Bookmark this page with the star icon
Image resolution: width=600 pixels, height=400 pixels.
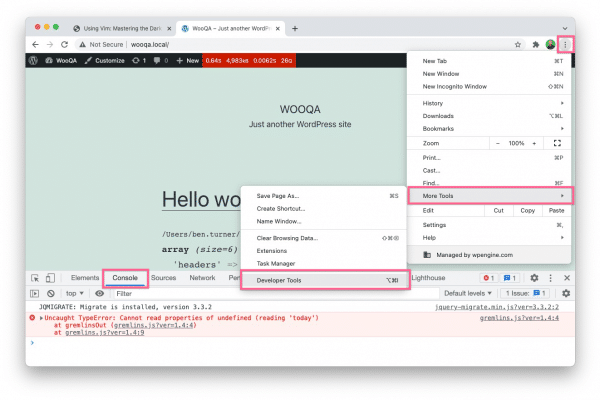[518, 45]
